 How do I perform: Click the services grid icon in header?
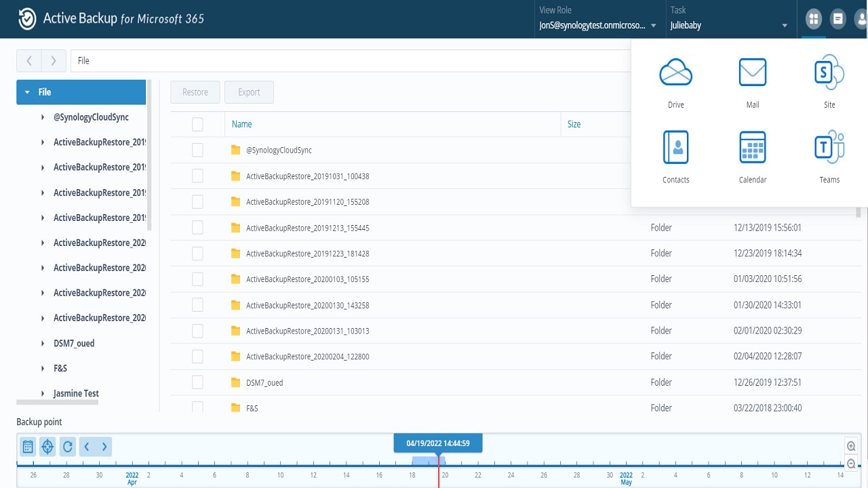pyautogui.click(x=813, y=19)
